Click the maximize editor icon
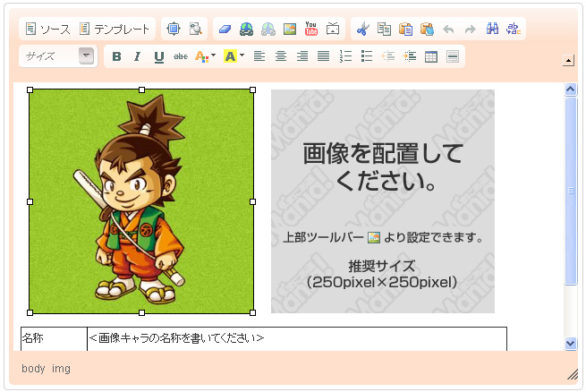Image resolution: width=586 pixels, height=392 pixels. (174, 30)
